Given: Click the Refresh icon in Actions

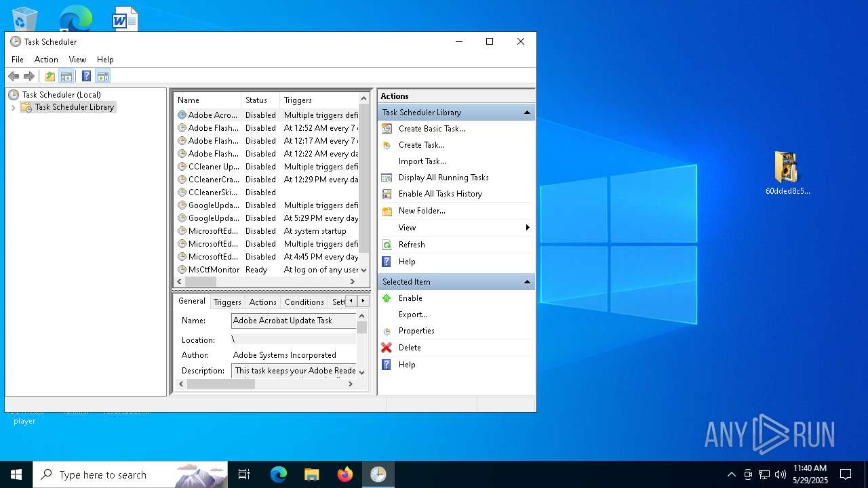Looking at the screenshot, I should tap(387, 245).
